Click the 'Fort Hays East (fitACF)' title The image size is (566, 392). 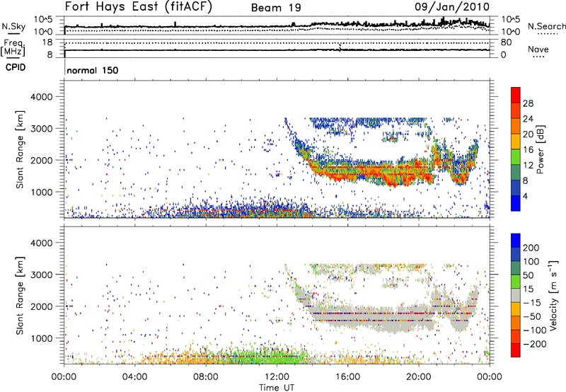[139, 7]
